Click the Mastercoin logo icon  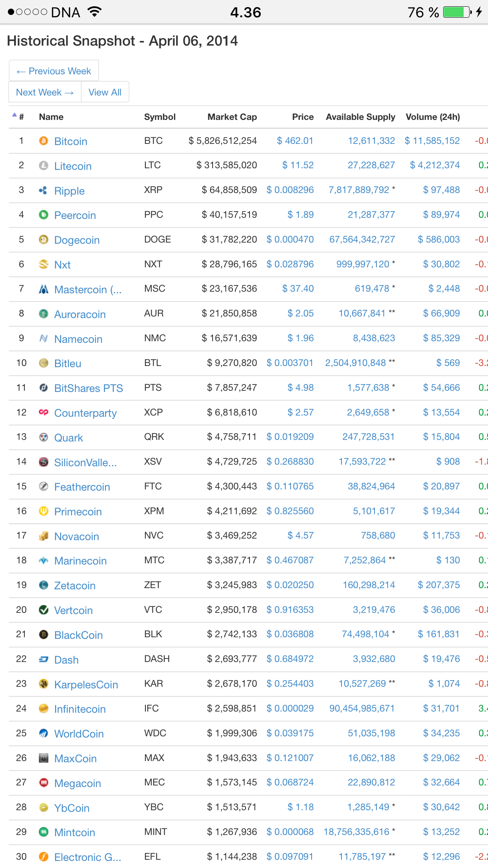tap(44, 289)
